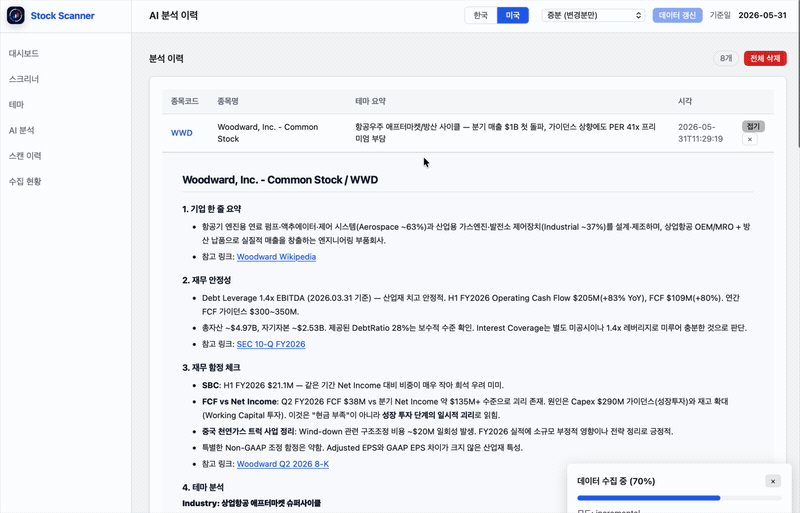This screenshot has height=513, width=800.
Task: Navigate to 스캔 이력
Action: [x=25, y=156]
